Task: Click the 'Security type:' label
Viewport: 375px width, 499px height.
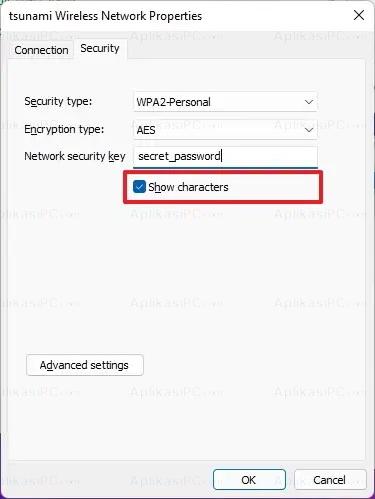Action: click(x=58, y=101)
